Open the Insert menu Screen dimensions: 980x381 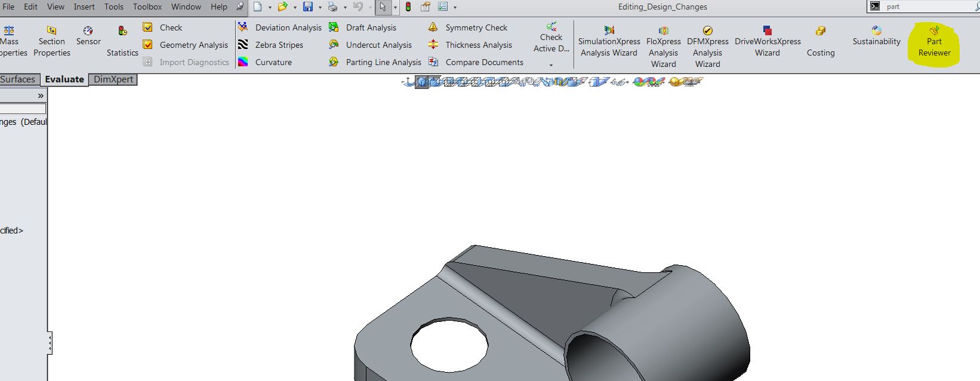pyautogui.click(x=84, y=7)
